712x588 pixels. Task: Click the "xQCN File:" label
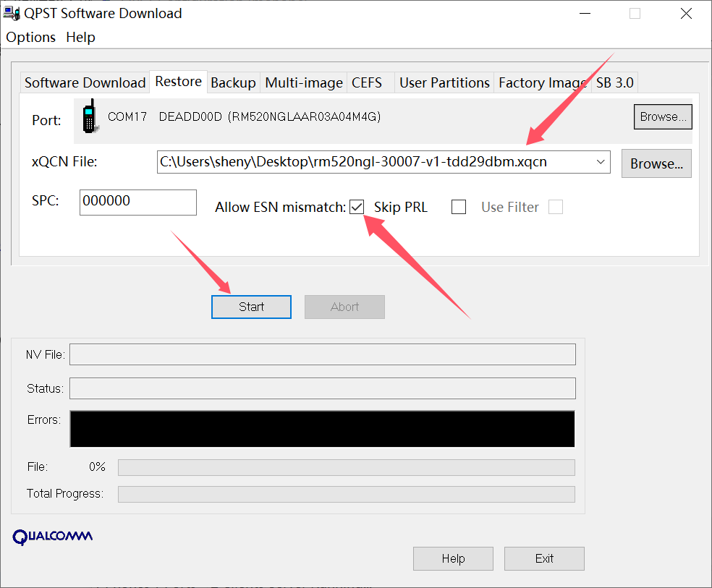pos(64,161)
